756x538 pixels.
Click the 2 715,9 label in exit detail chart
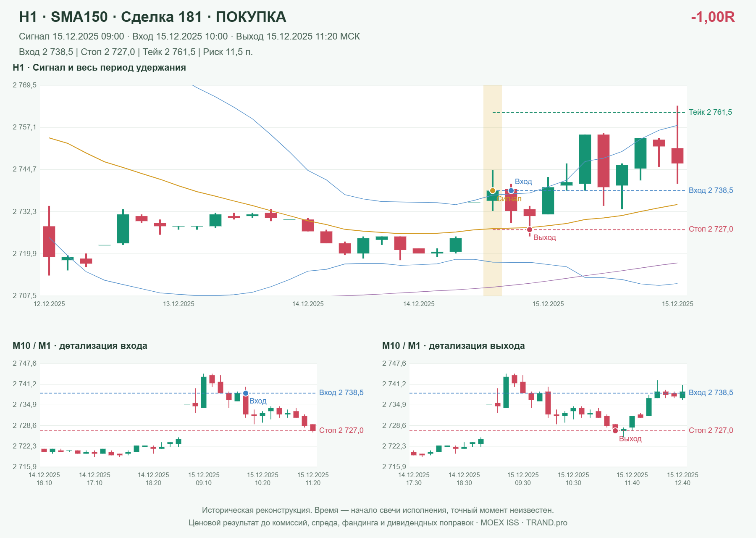[394, 467]
